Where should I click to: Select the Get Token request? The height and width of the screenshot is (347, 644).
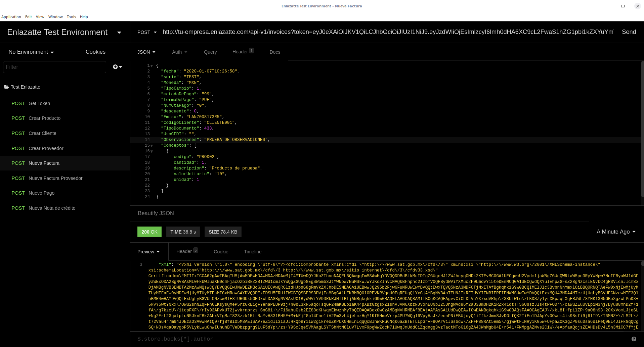click(39, 103)
